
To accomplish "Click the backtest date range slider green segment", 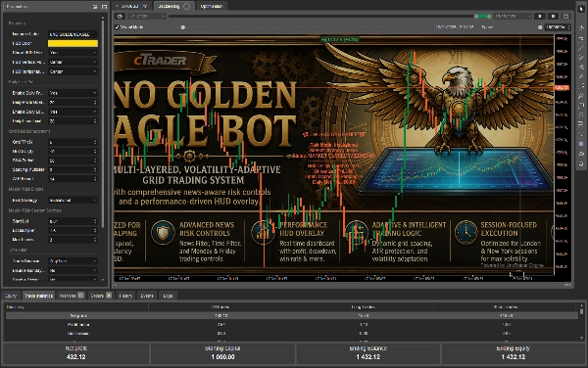I will pyautogui.click(x=482, y=16).
